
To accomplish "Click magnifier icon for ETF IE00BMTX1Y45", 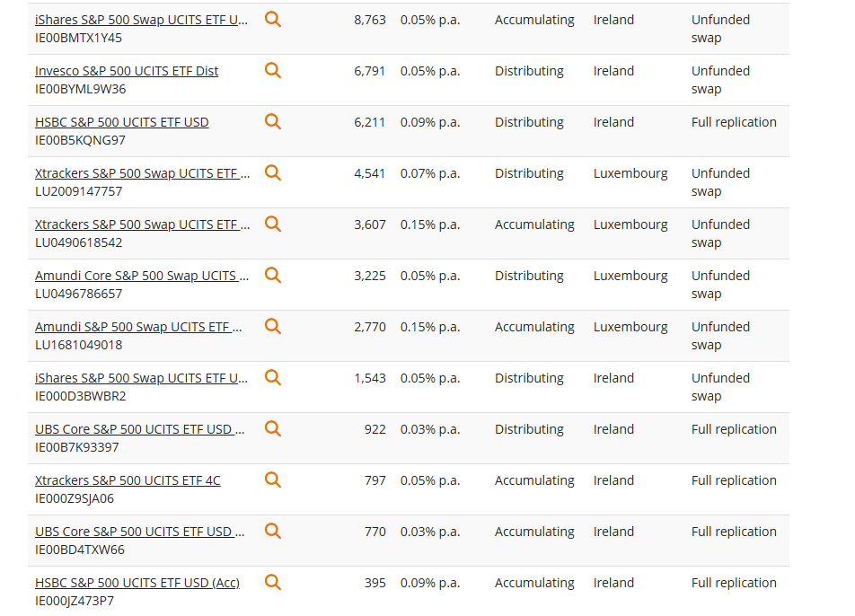I will (x=273, y=20).
